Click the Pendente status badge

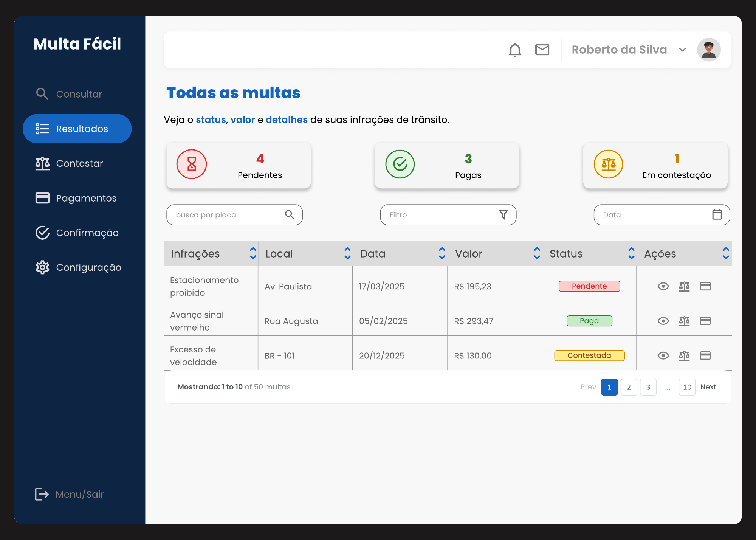tap(589, 286)
